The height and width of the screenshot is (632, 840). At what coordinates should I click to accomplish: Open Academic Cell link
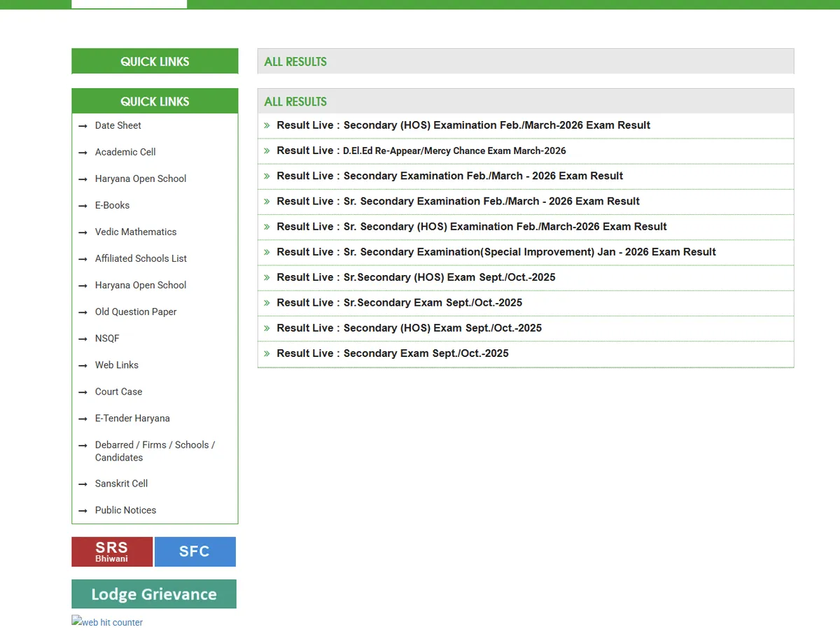(x=125, y=152)
